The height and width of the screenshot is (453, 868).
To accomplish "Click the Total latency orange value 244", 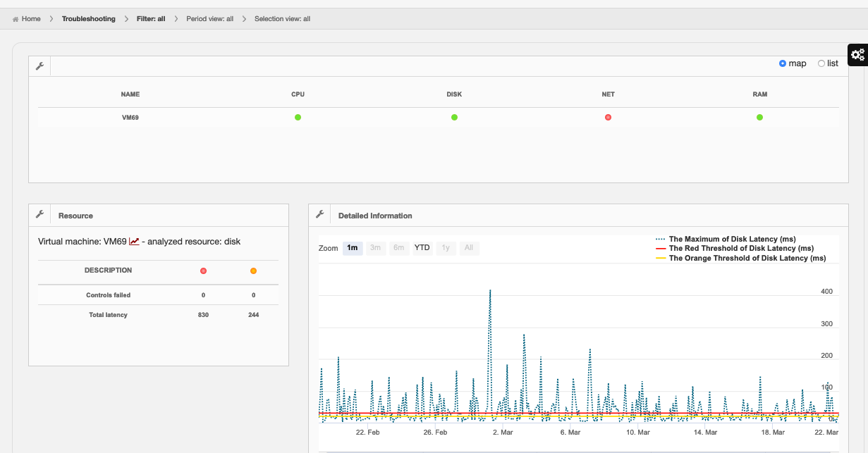I will tap(253, 315).
